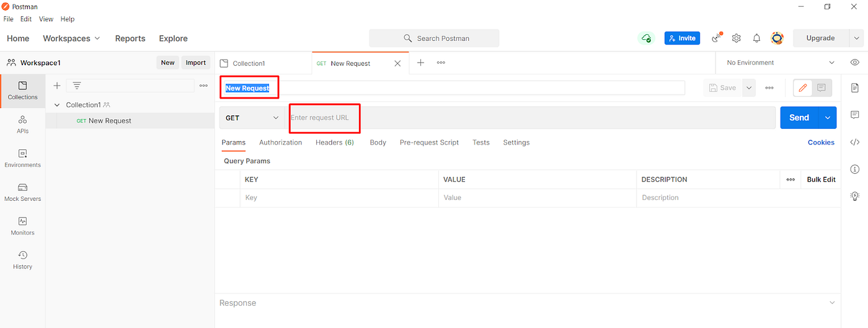This screenshot has width=868, height=328.
Task: Create a new collection with the plus icon
Action: [57, 86]
